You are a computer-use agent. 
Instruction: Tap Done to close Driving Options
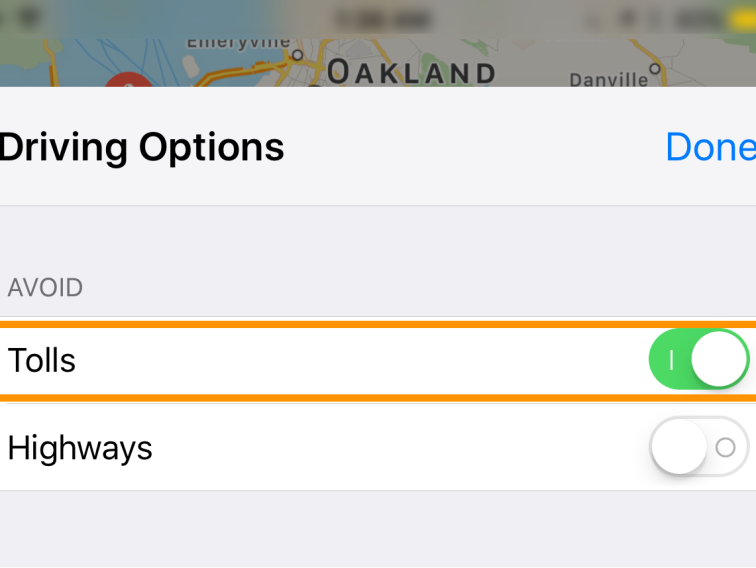tap(710, 148)
